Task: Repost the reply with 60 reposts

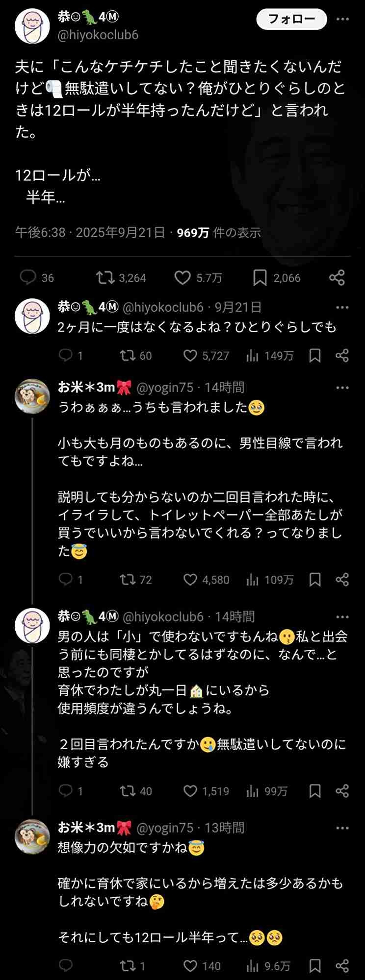Action: tap(128, 356)
